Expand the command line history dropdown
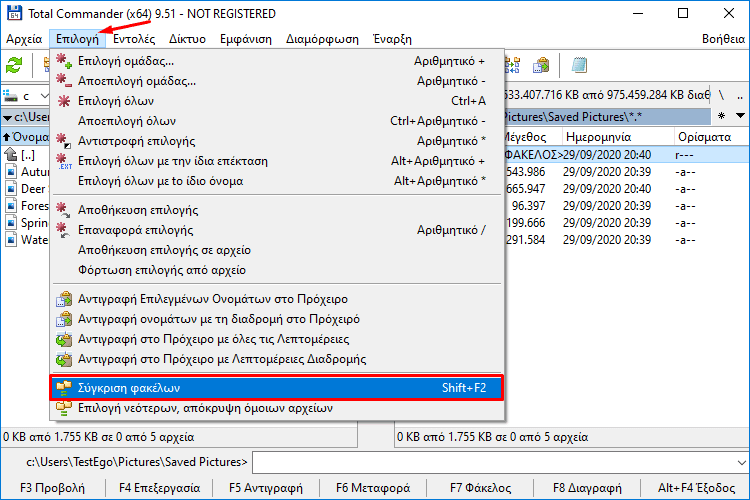This screenshot has height=500, width=750. 741,462
